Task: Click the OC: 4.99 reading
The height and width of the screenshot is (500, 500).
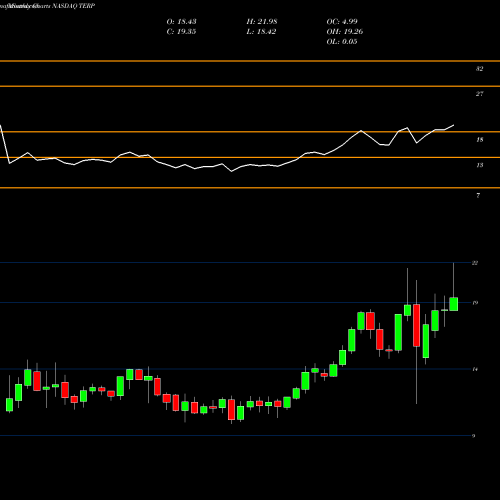Action: point(342,22)
